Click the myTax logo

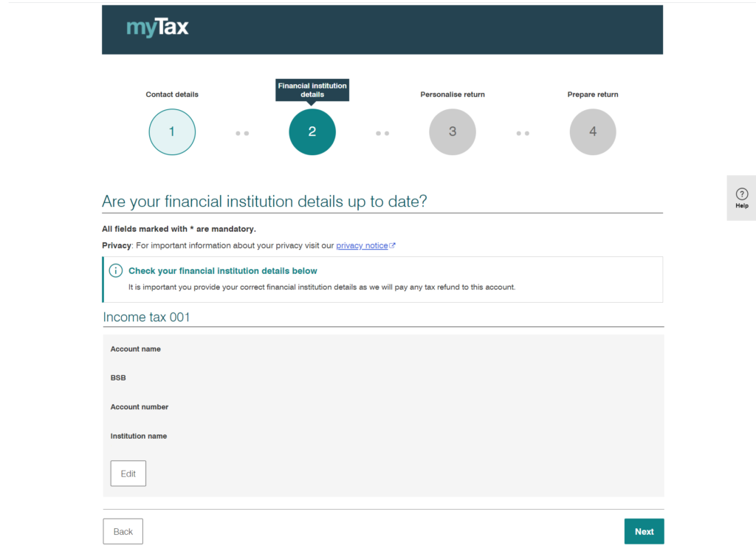(157, 27)
